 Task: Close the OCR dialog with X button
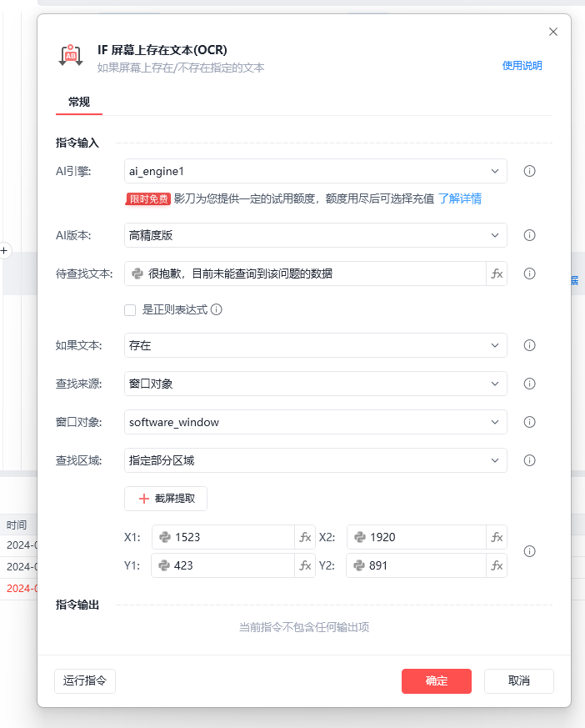coord(553,32)
